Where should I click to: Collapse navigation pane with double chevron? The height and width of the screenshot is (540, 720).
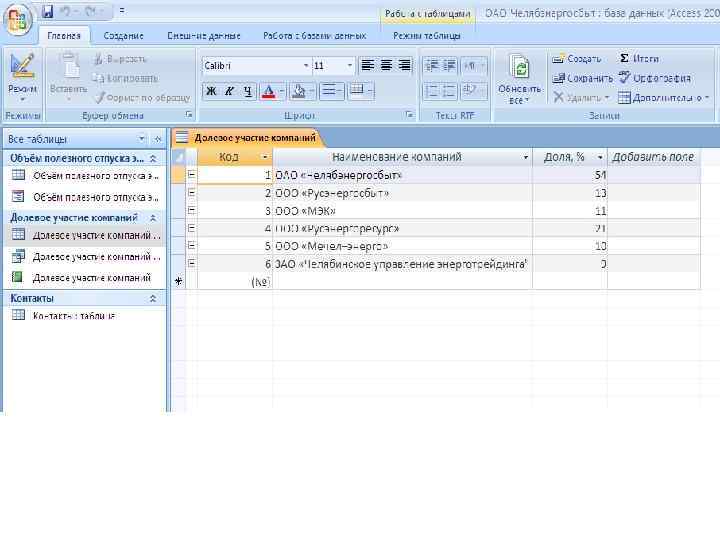[x=158, y=139]
